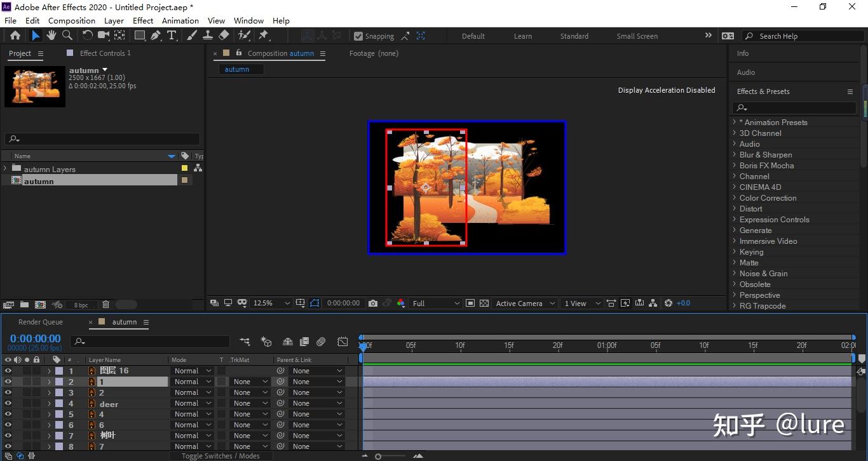Open the Composition menu
This screenshot has height=461, width=868.
pos(71,20)
